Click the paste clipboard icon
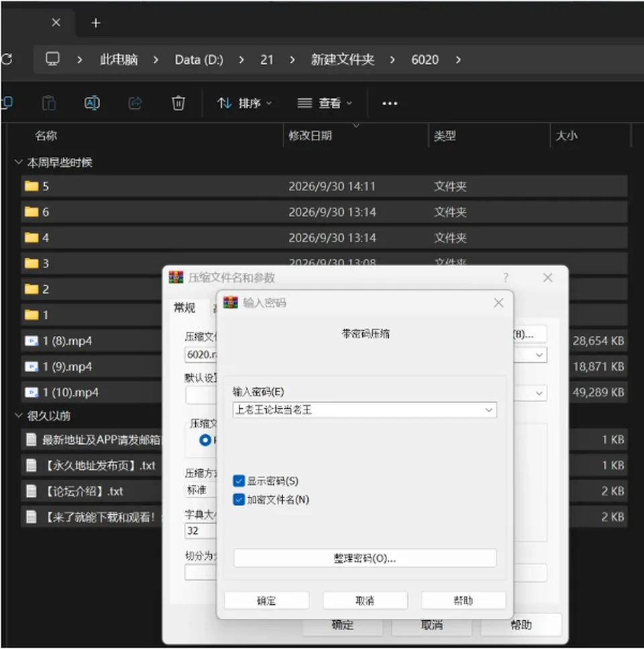Screen dimensions: 644x649 coord(49,103)
